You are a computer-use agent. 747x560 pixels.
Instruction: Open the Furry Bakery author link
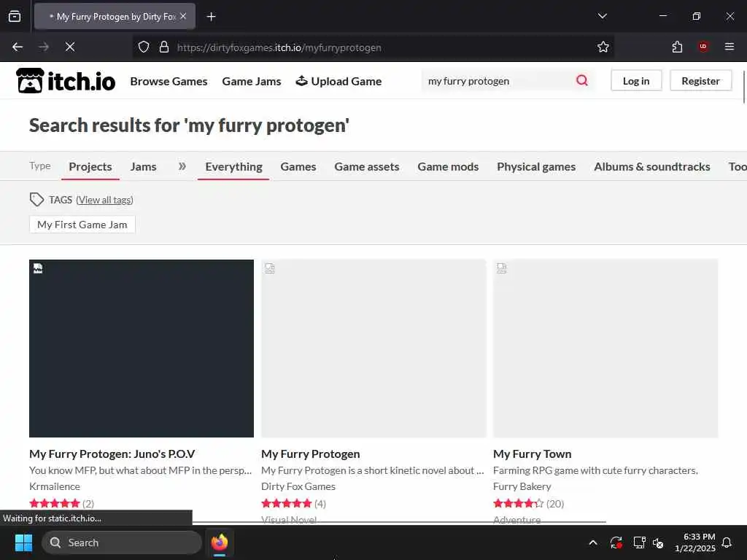tap(522, 486)
